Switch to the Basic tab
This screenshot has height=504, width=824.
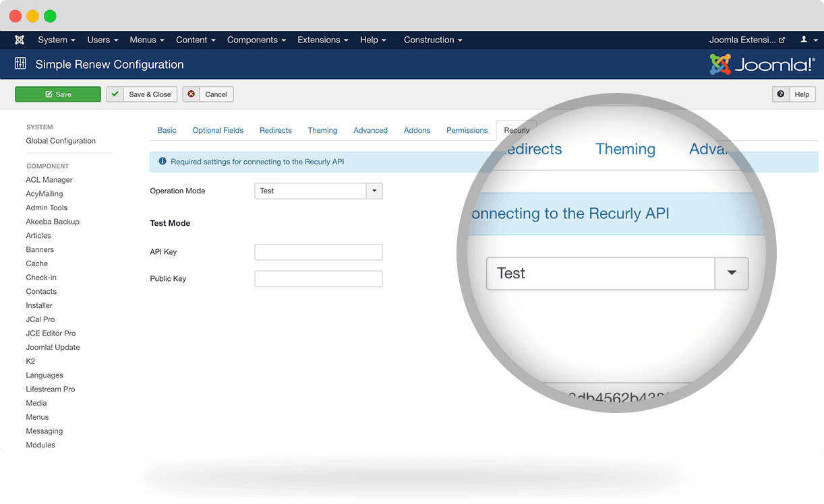[167, 130]
